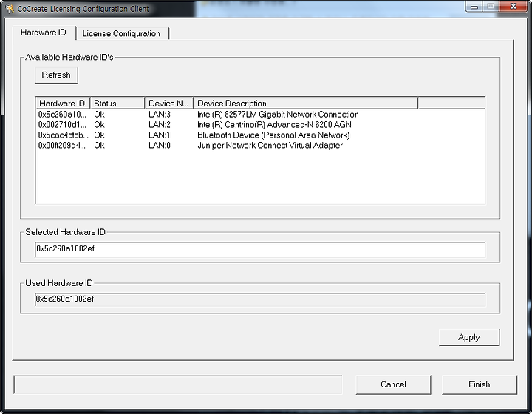Screen dimensions: 532x414
Task: Click the Apply button
Action: [469, 337]
